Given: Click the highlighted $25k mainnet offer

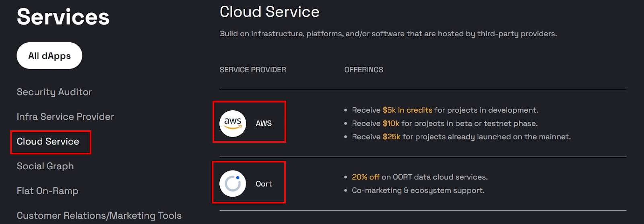Looking at the screenshot, I should coord(391,137).
